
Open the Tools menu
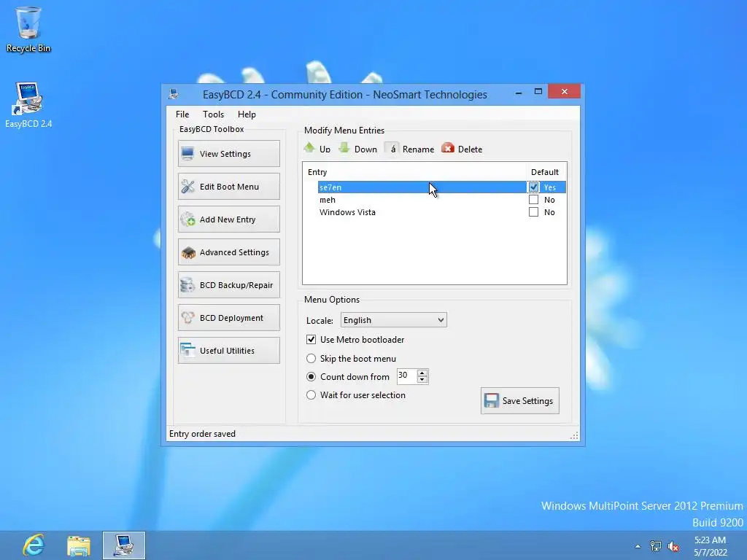pyautogui.click(x=213, y=114)
